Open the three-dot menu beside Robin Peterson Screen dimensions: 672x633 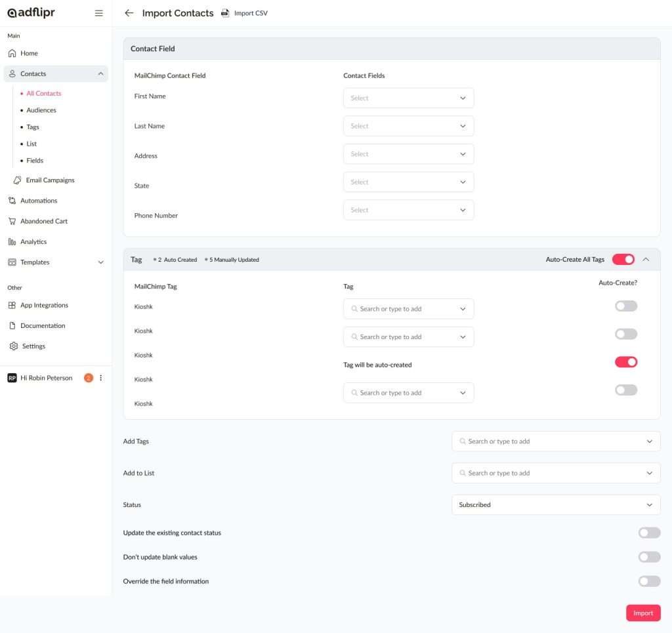click(101, 378)
